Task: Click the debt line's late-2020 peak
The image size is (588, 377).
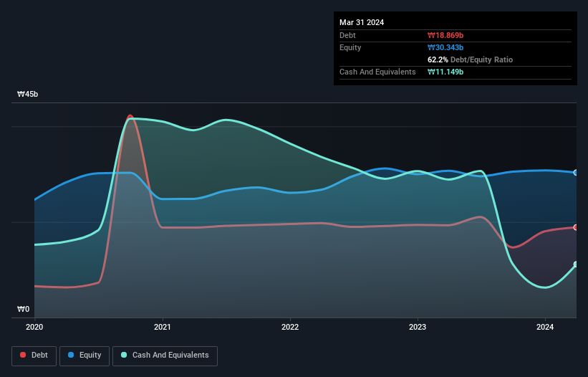Action: coord(130,116)
